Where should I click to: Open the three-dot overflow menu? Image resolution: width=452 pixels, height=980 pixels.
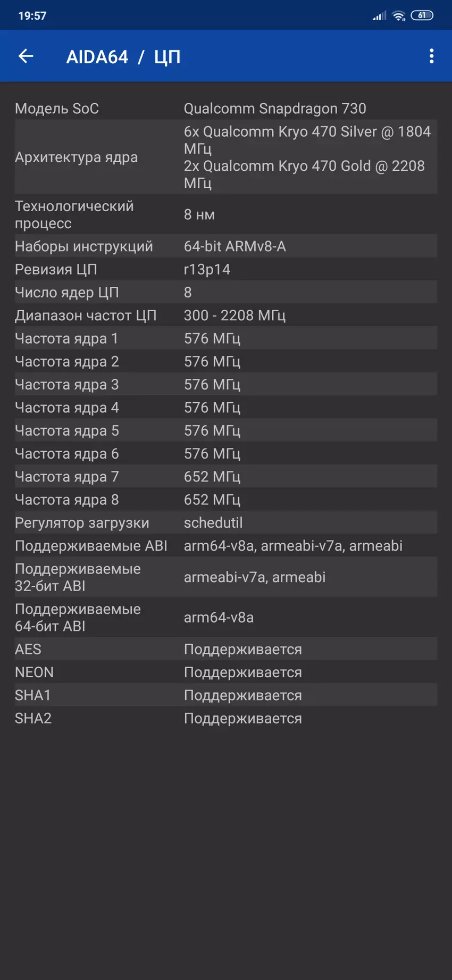(x=431, y=56)
